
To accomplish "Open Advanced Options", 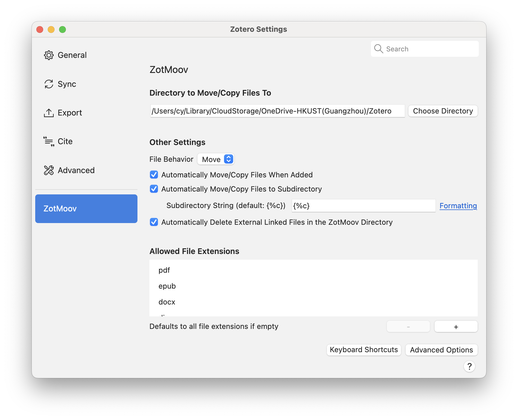I will pyautogui.click(x=441, y=350).
